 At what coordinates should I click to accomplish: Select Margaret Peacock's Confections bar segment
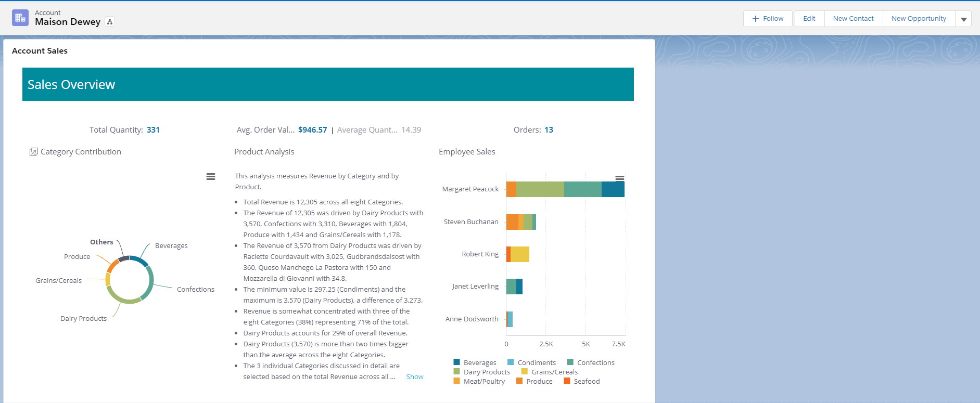point(583,189)
